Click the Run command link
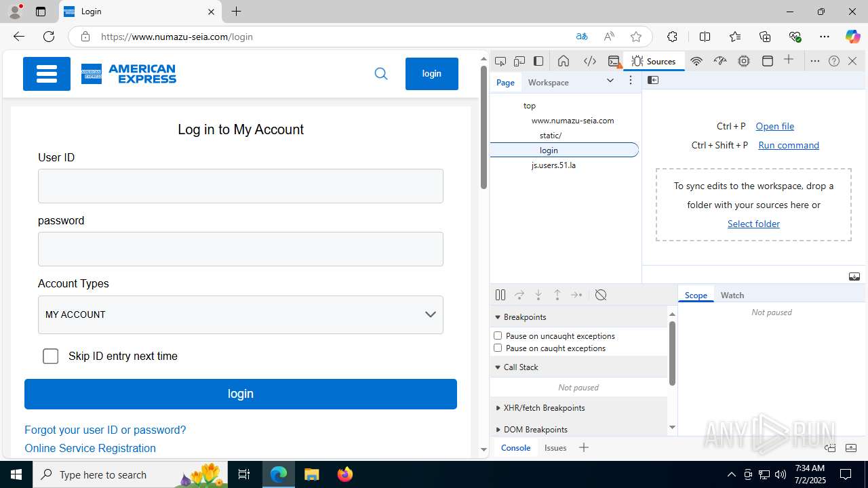Screen dimensions: 868x488 [x=789, y=145]
